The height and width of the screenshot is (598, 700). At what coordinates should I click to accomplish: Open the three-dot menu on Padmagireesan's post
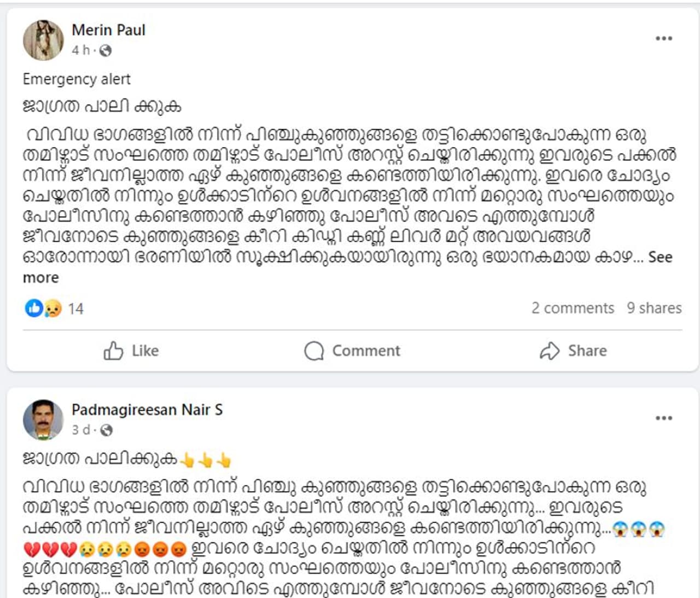(x=663, y=418)
